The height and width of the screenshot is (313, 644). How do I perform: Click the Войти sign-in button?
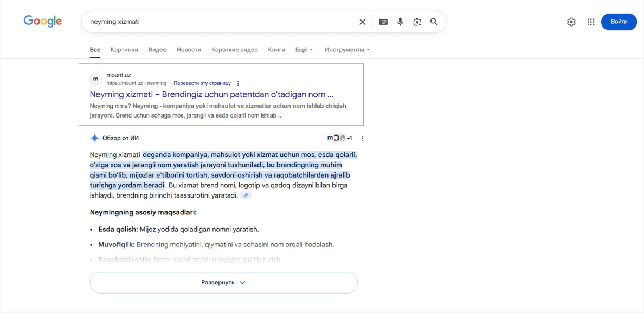619,22
